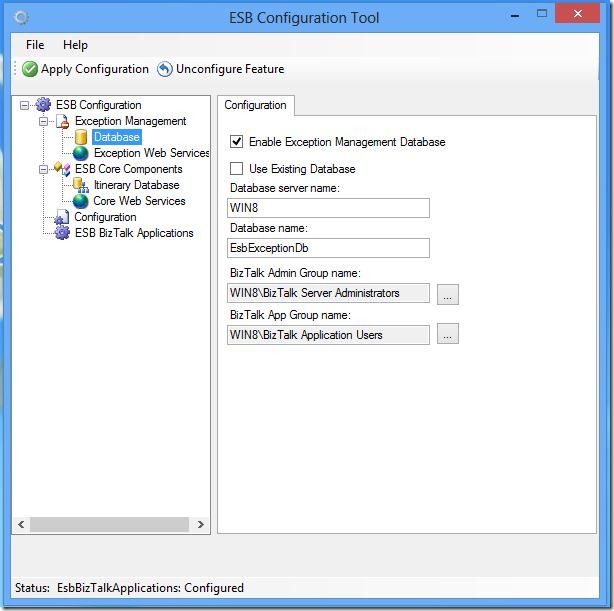Browse for BizTalk App Group name
This screenshot has width=614, height=611.
point(448,334)
